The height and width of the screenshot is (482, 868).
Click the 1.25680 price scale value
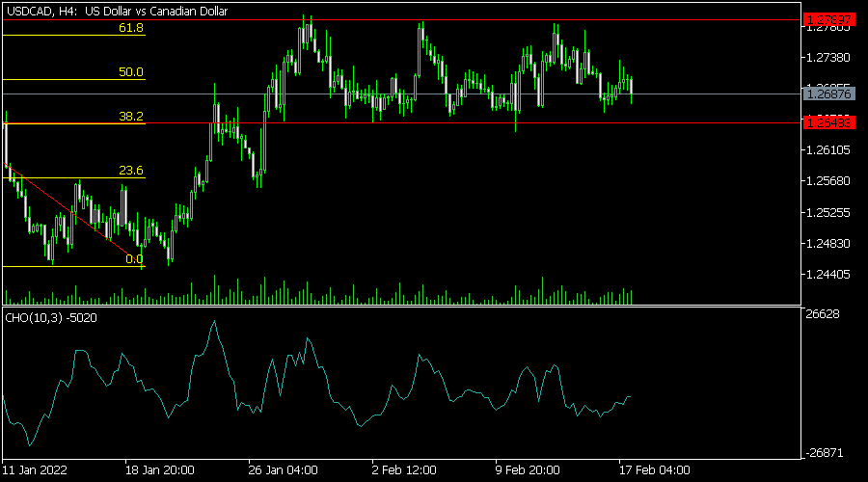[828, 181]
